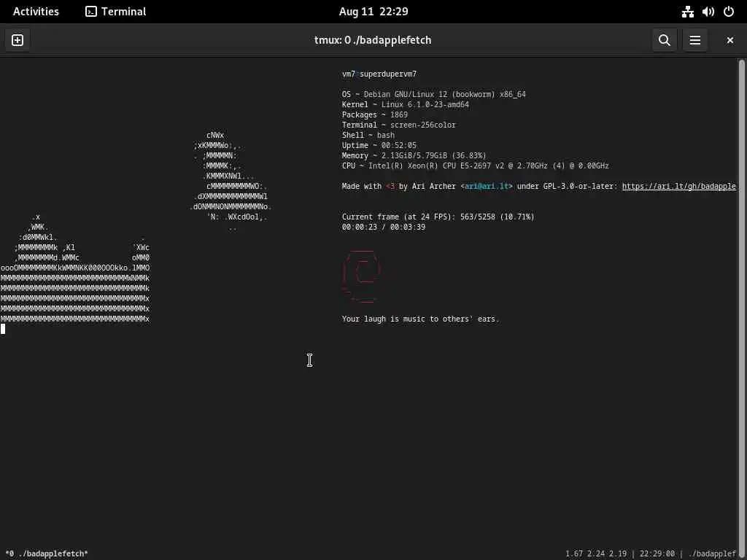
Task: Click the load average '1.67 2.24 2.19'
Action: coord(596,554)
